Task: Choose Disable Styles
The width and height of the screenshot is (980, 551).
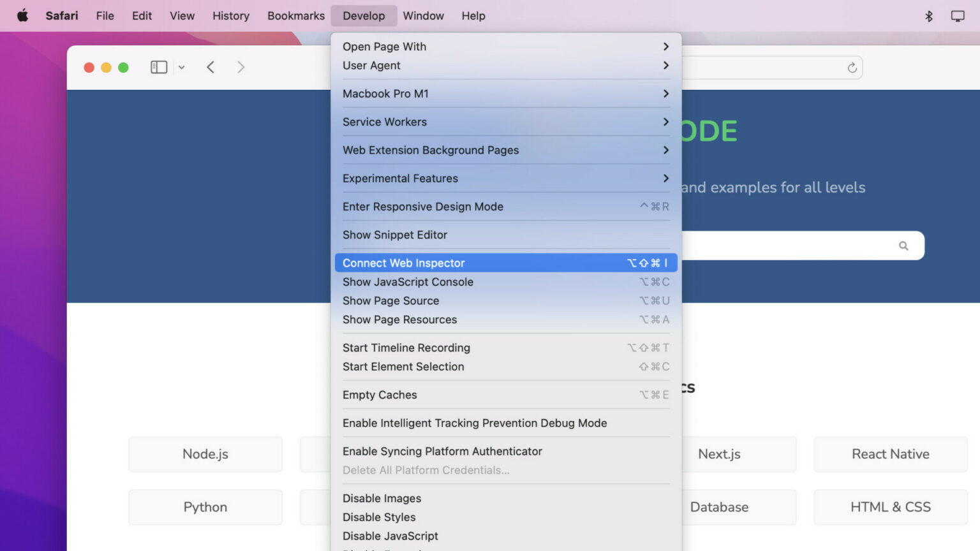Action: 506,517
